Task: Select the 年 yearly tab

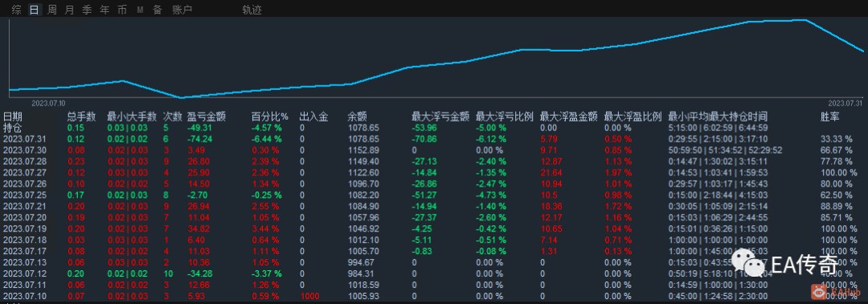Action: click(104, 10)
